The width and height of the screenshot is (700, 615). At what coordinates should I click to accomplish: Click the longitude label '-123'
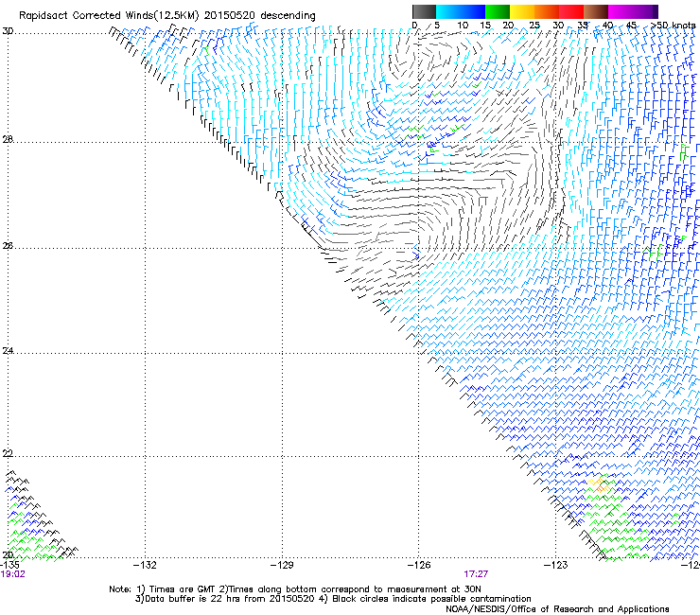pos(556,565)
